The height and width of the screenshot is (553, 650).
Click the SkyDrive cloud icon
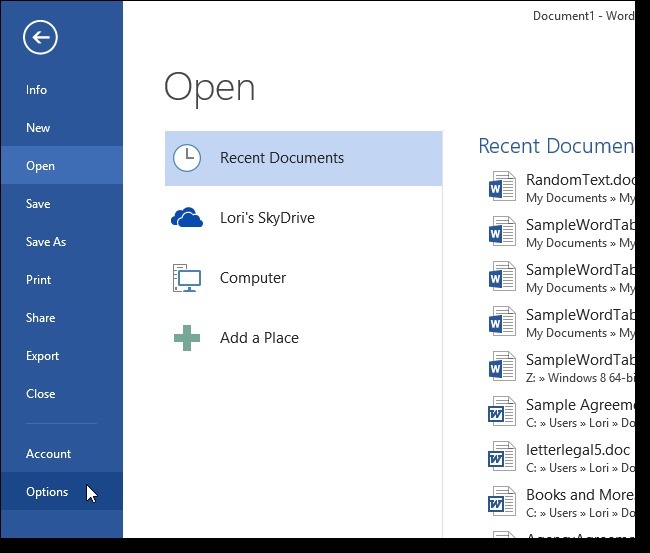[187, 218]
